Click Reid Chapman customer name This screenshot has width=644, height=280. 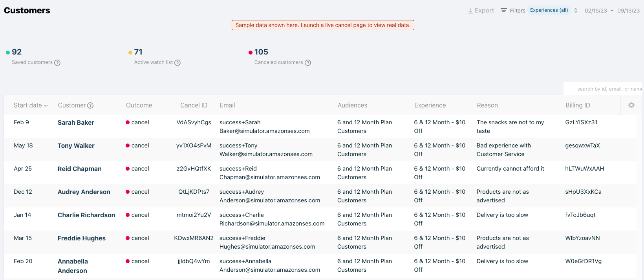(x=79, y=169)
